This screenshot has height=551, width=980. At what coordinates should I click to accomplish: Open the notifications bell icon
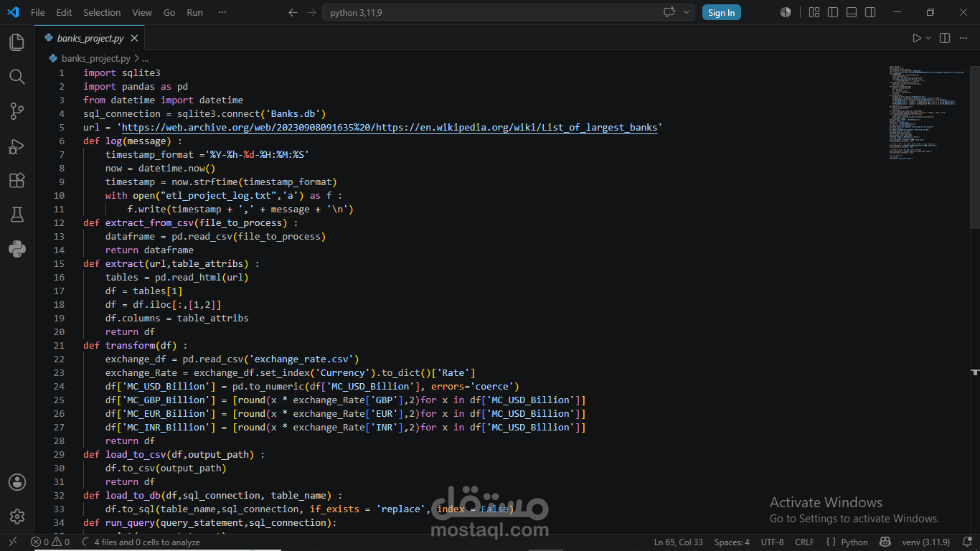point(966,542)
